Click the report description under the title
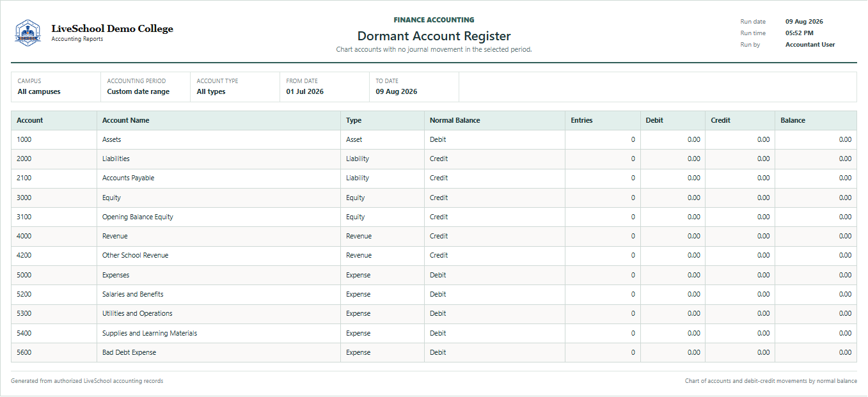This screenshot has width=868, height=397. 434,49
